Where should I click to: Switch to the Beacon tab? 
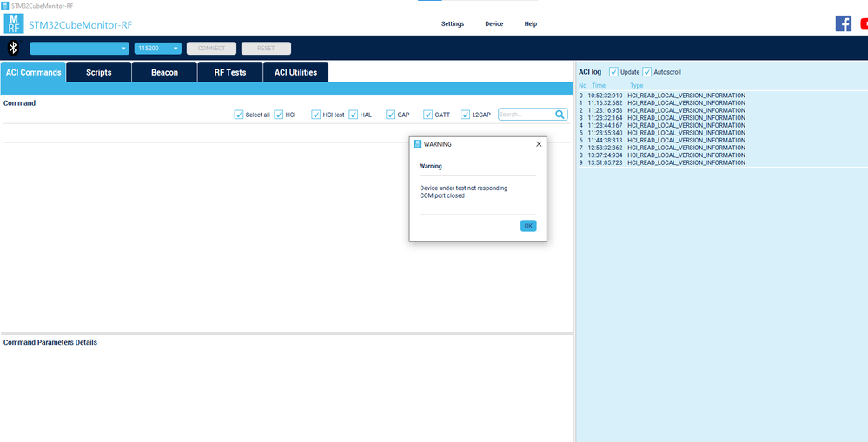[164, 72]
